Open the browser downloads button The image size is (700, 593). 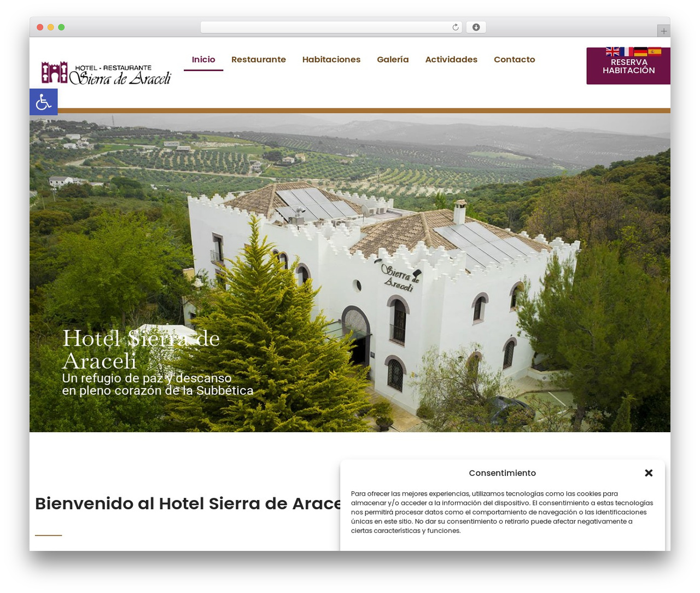pyautogui.click(x=476, y=27)
